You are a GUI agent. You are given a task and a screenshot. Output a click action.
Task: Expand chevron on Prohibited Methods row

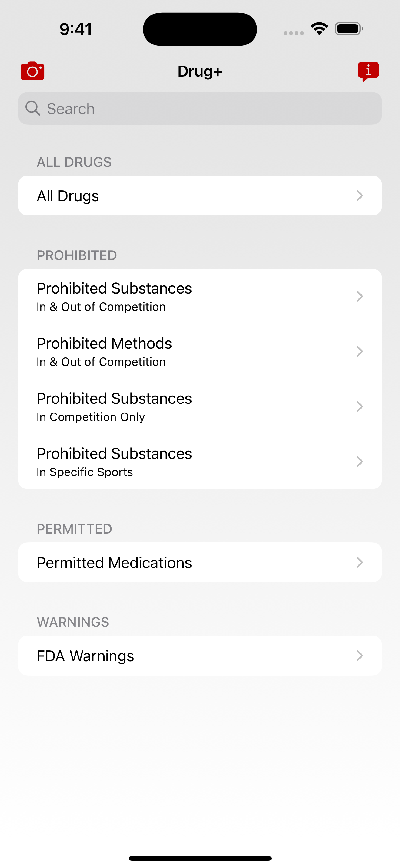point(359,351)
